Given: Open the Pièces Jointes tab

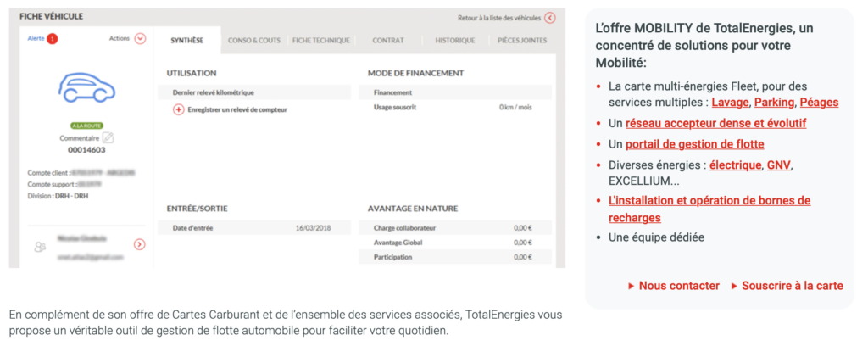Looking at the screenshot, I should coord(521,40).
